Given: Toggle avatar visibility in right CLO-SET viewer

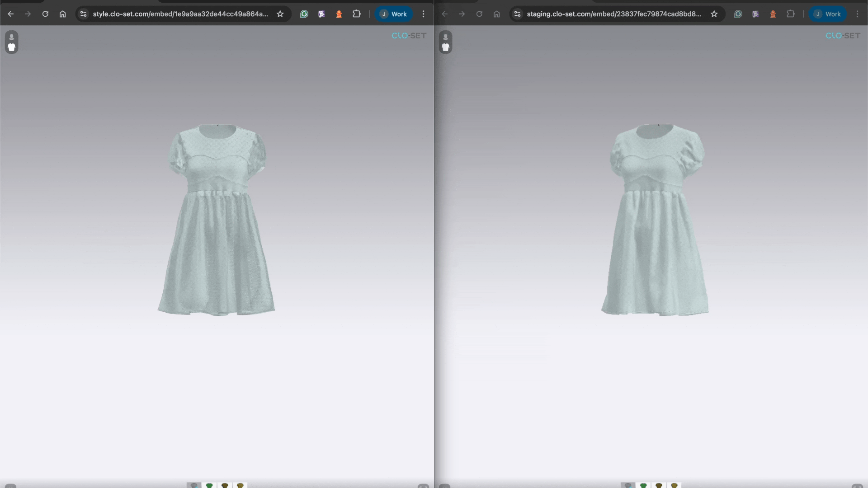Looking at the screenshot, I should click(x=446, y=37).
